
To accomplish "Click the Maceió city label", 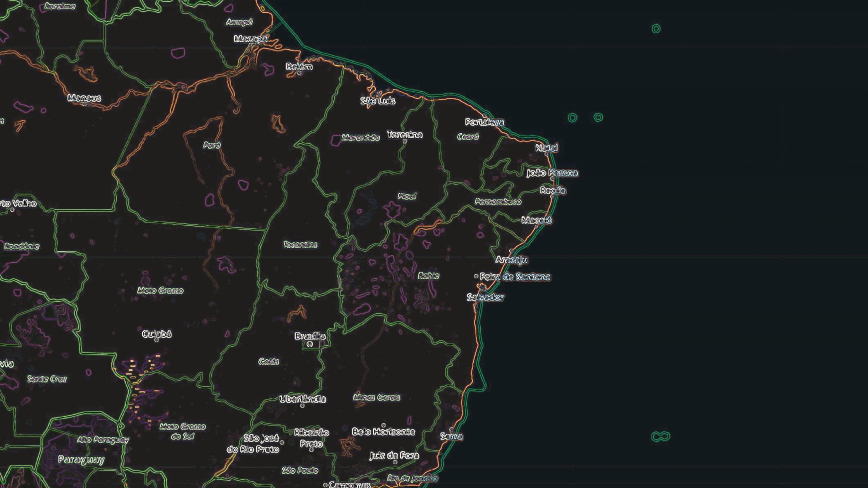I will [x=537, y=220].
